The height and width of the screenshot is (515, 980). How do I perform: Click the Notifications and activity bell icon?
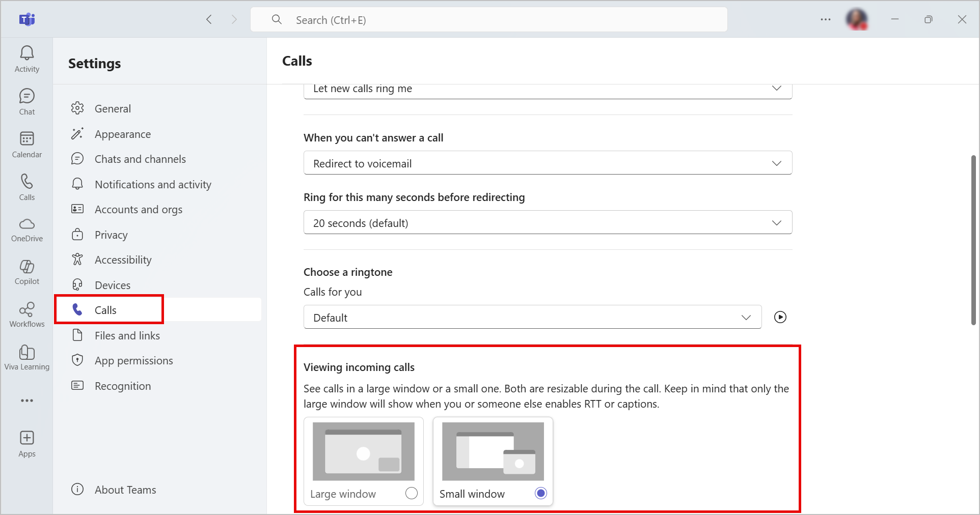(77, 184)
